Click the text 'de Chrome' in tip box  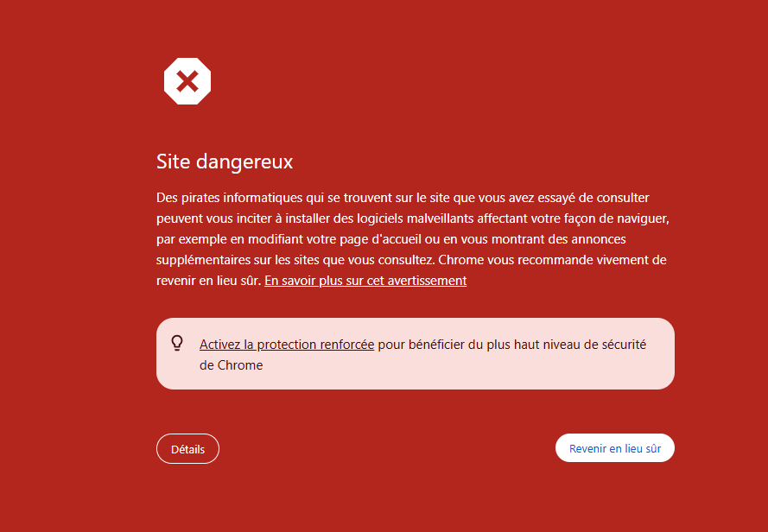coord(232,365)
